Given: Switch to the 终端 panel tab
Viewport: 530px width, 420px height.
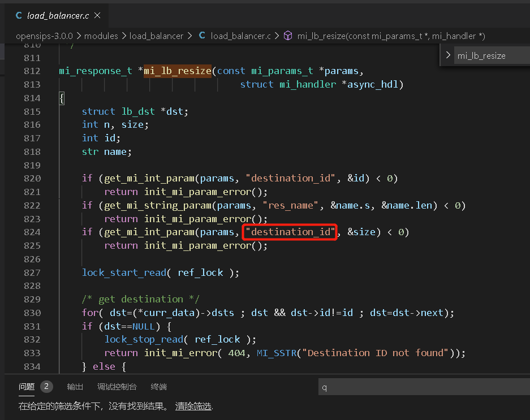Looking at the screenshot, I should (x=158, y=387).
